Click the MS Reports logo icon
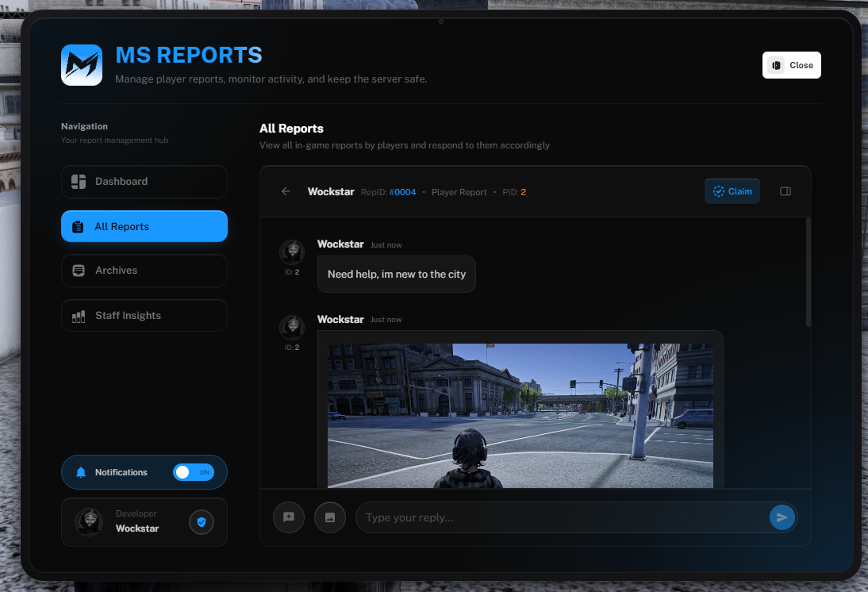 coord(82,65)
